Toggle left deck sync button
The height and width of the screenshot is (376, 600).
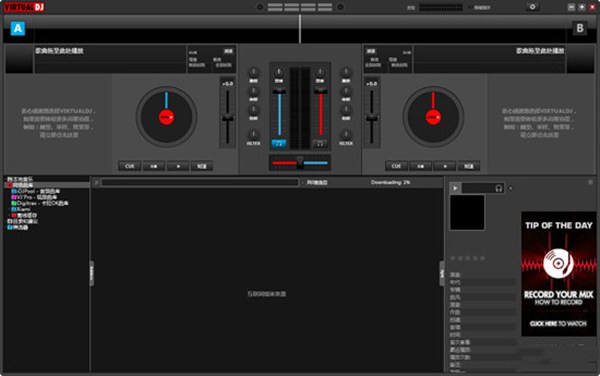point(202,166)
